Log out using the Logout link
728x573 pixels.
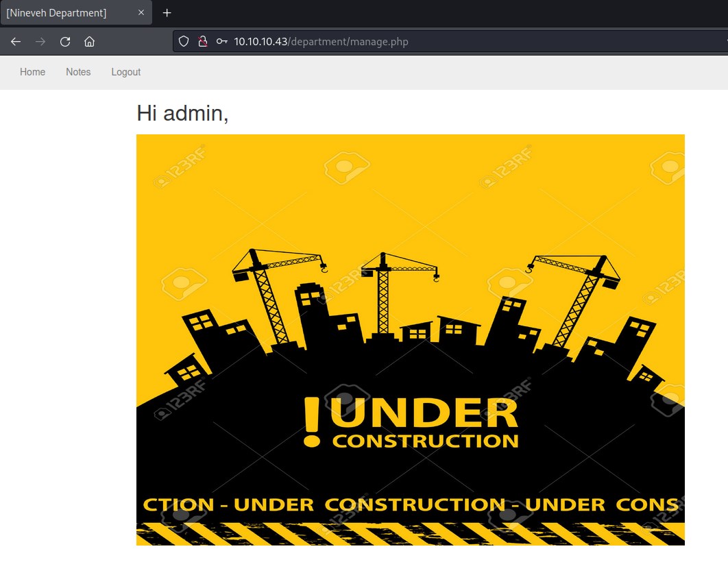(x=126, y=72)
